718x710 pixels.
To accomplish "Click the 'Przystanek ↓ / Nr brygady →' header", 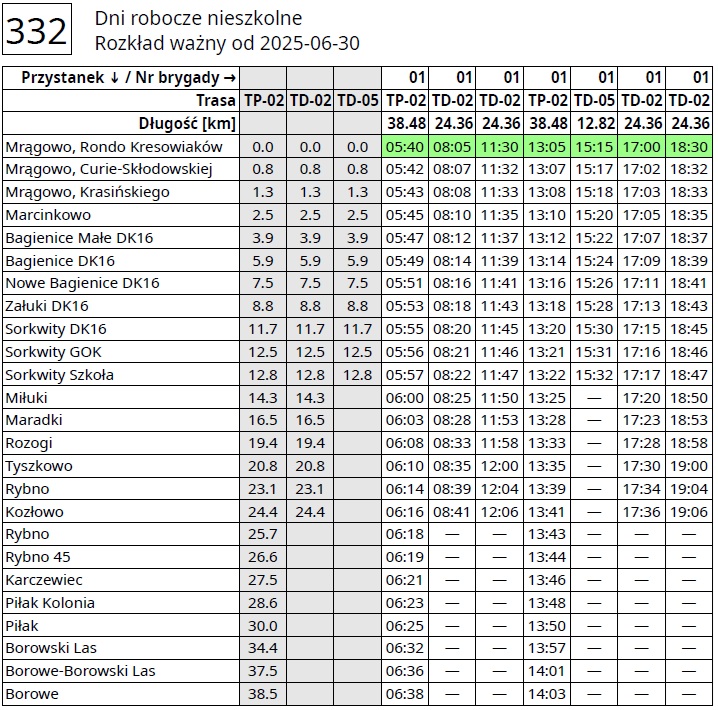I will coord(129,78).
